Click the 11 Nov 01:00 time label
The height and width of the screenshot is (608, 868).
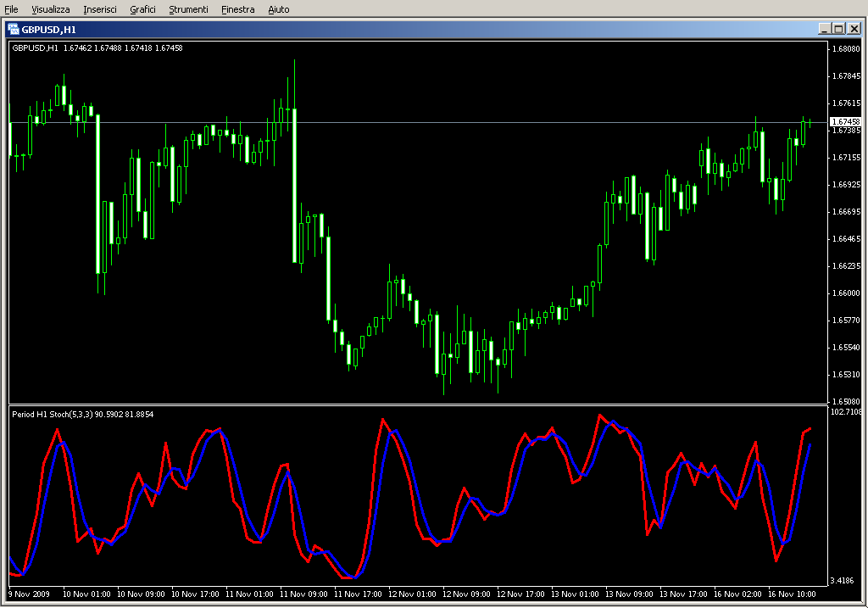click(249, 594)
